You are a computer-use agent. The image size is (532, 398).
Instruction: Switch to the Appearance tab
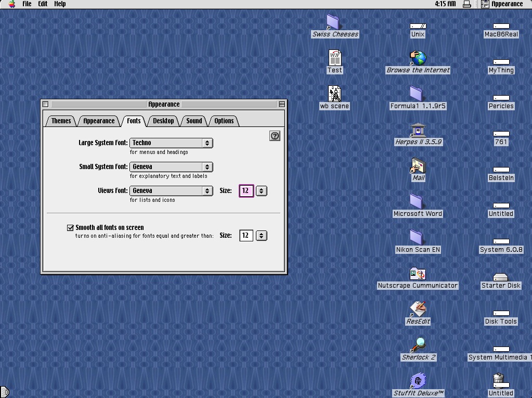(99, 121)
